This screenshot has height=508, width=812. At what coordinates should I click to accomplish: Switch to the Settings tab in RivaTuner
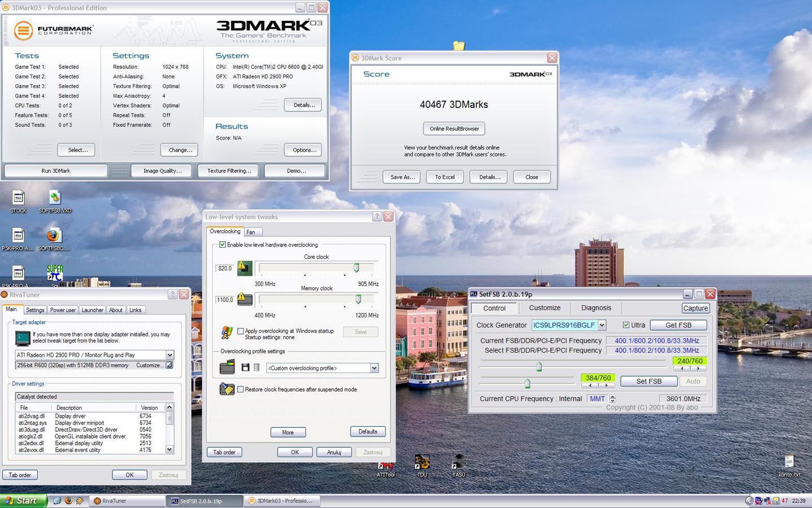35,310
